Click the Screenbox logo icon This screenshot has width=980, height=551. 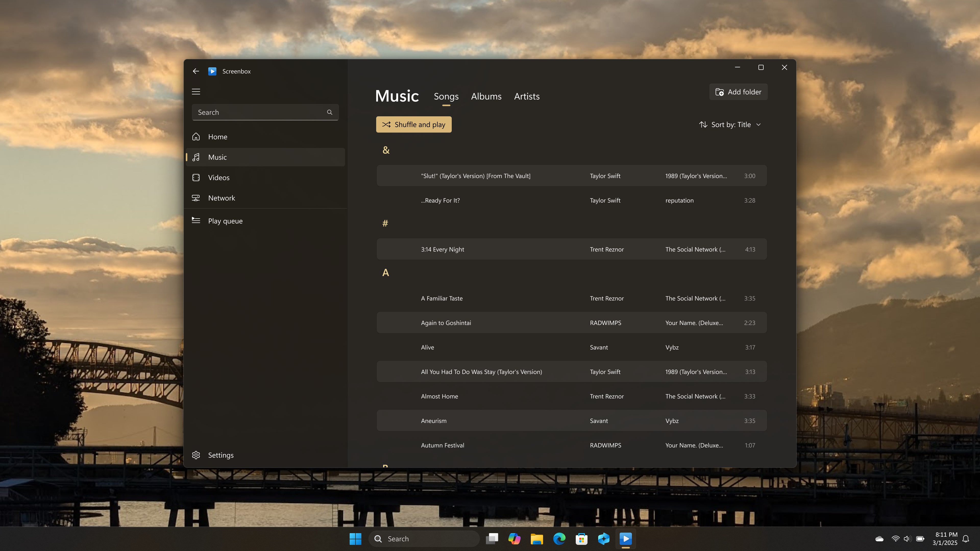coord(212,71)
